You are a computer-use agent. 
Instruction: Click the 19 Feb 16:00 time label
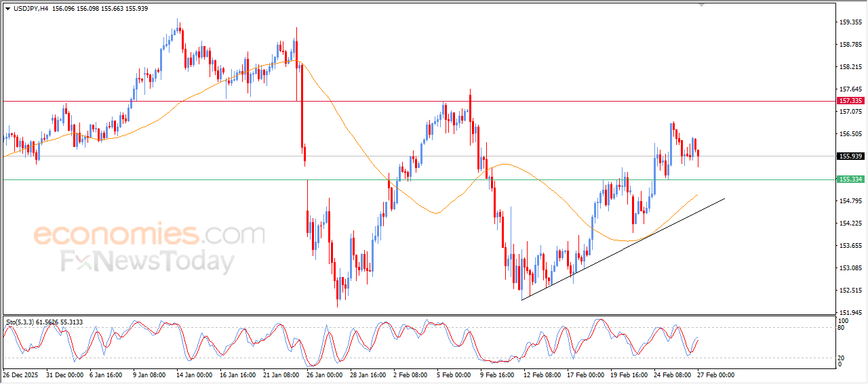(628, 375)
